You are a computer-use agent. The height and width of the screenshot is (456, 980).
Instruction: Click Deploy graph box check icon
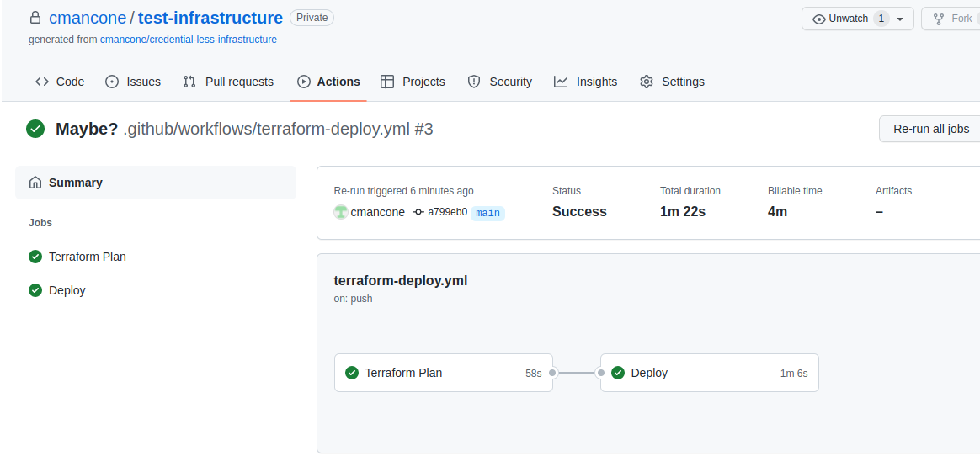click(618, 373)
